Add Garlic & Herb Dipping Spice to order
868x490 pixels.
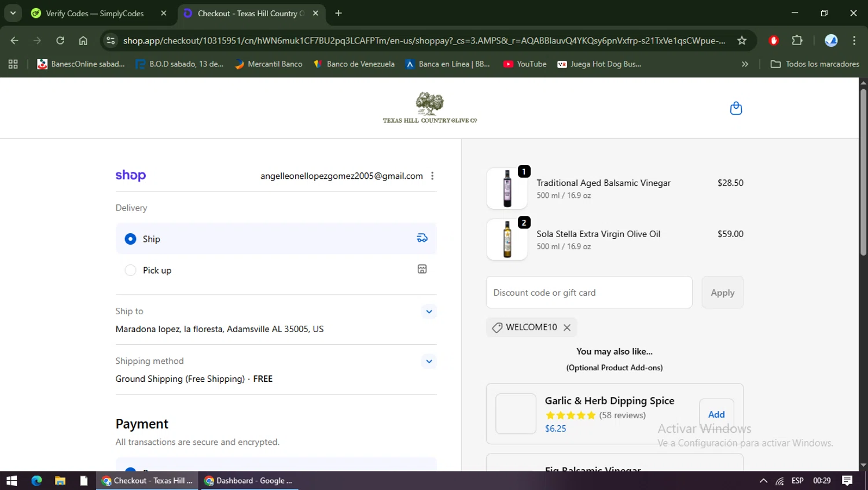click(x=716, y=414)
